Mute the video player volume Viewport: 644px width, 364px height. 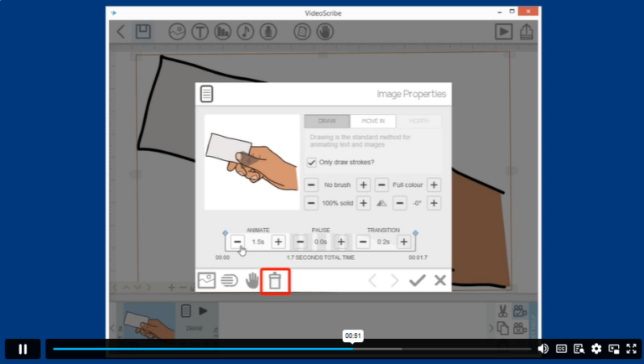[x=543, y=349]
